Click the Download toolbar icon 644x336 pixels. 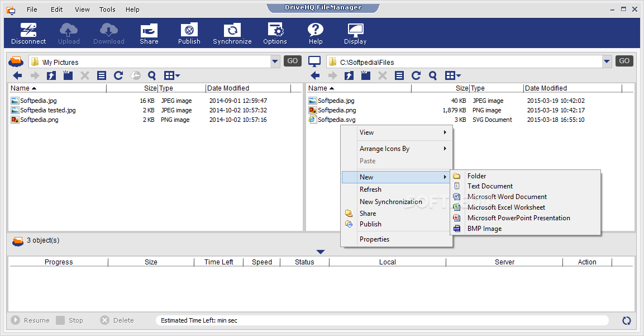click(108, 34)
